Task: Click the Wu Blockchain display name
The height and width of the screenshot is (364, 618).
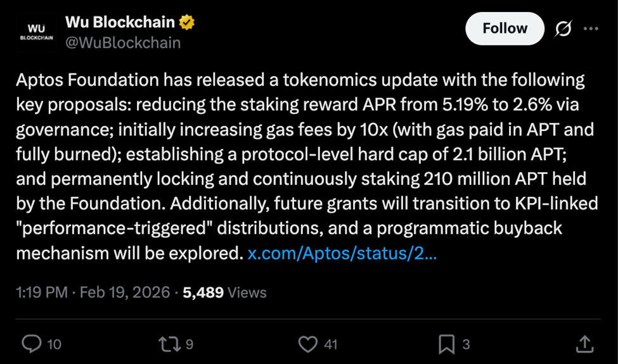Action: tap(120, 22)
